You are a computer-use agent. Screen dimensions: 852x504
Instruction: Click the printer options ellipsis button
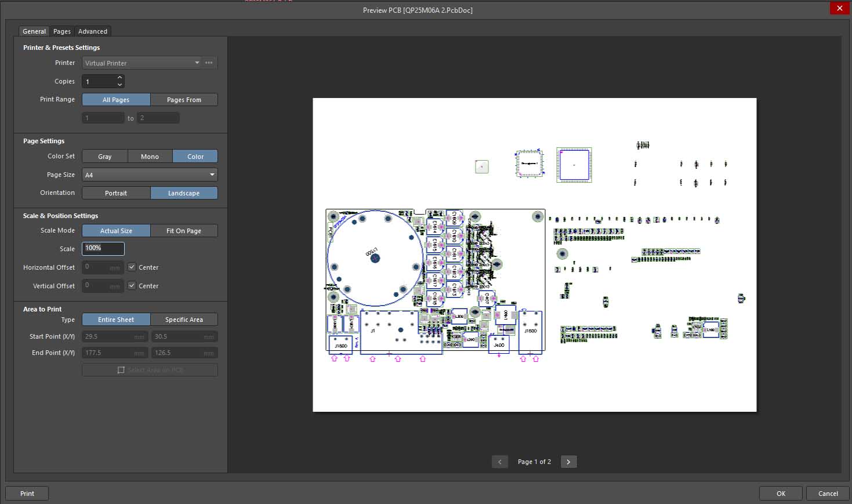pyautogui.click(x=209, y=63)
